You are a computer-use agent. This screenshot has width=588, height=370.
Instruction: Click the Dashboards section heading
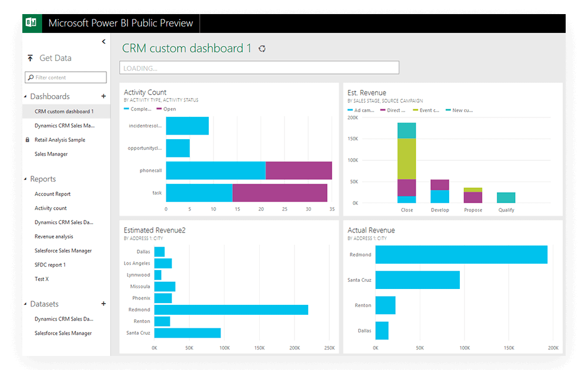tap(50, 96)
